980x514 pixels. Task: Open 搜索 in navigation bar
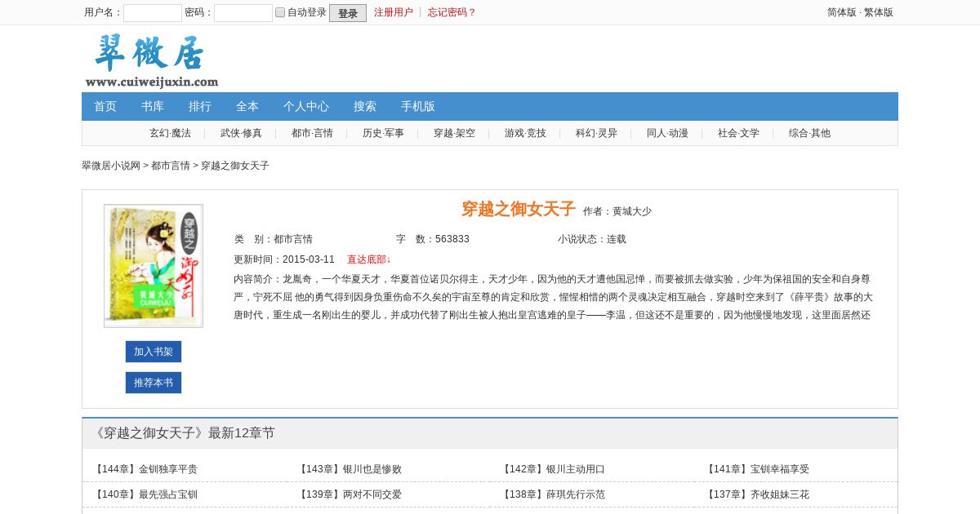(365, 106)
